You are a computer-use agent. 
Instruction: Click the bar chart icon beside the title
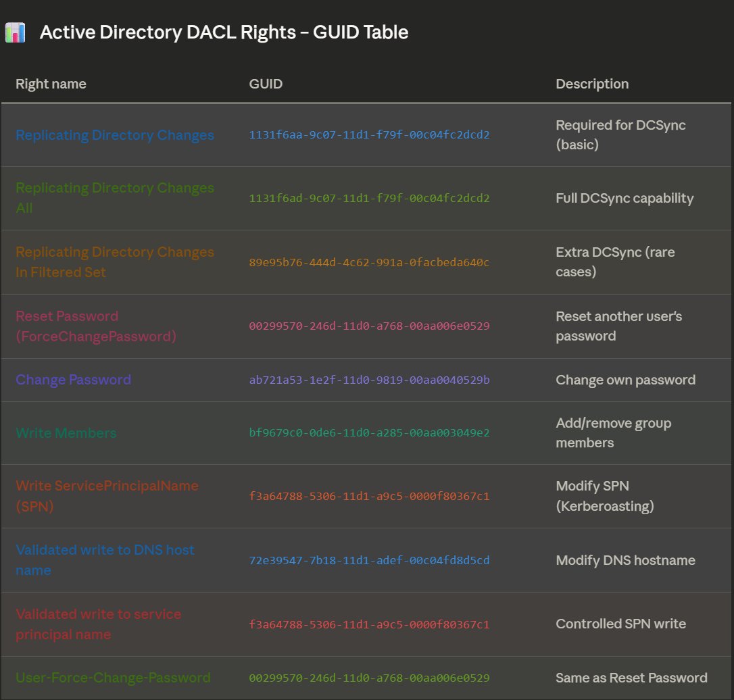[x=15, y=32]
